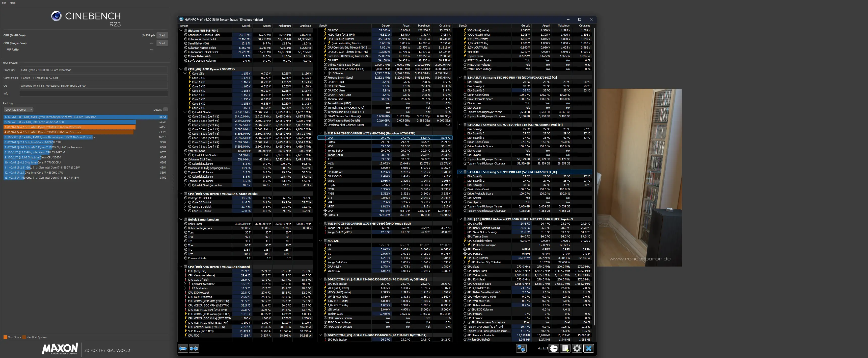Click the HWiNFO title bar app icon
Screen dimensions: 868x358
tap(181, 19)
